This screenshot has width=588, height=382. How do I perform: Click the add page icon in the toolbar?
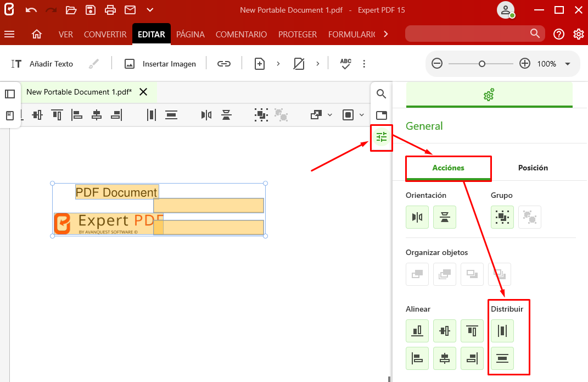click(260, 64)
